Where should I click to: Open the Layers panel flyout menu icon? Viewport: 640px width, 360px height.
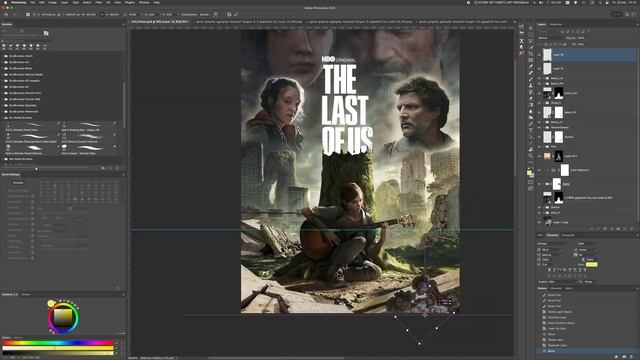638,24
